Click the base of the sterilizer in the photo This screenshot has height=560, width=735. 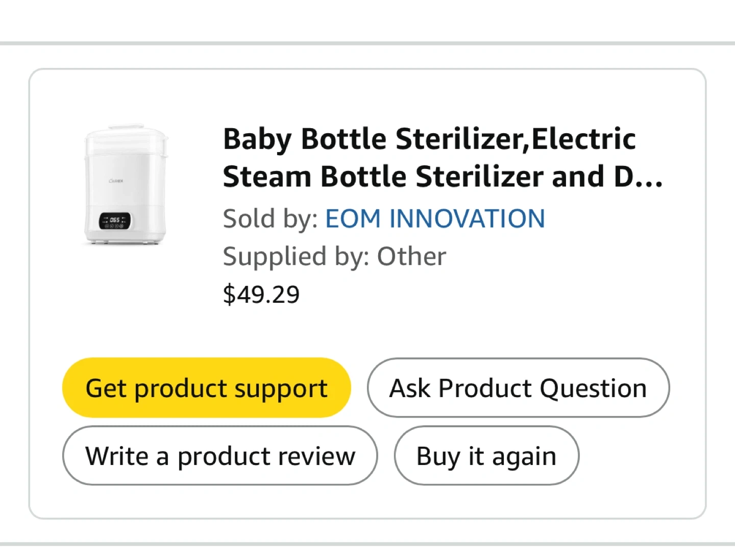125,239
